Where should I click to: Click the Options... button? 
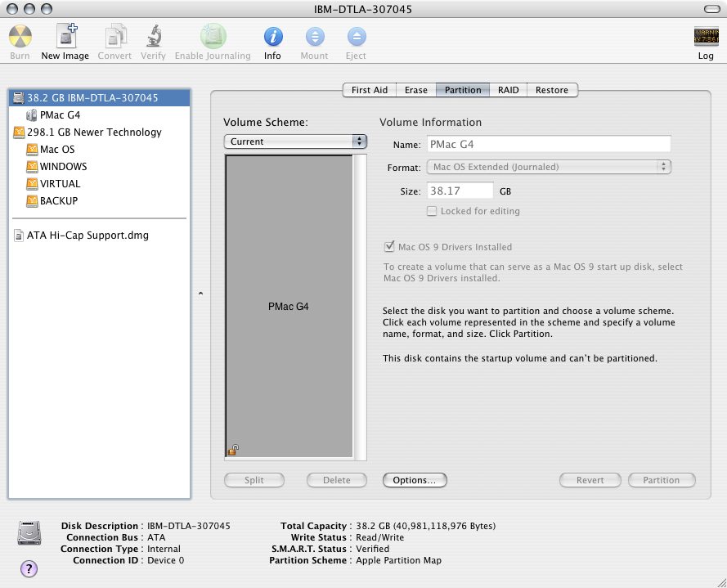(x=415, y=480)
